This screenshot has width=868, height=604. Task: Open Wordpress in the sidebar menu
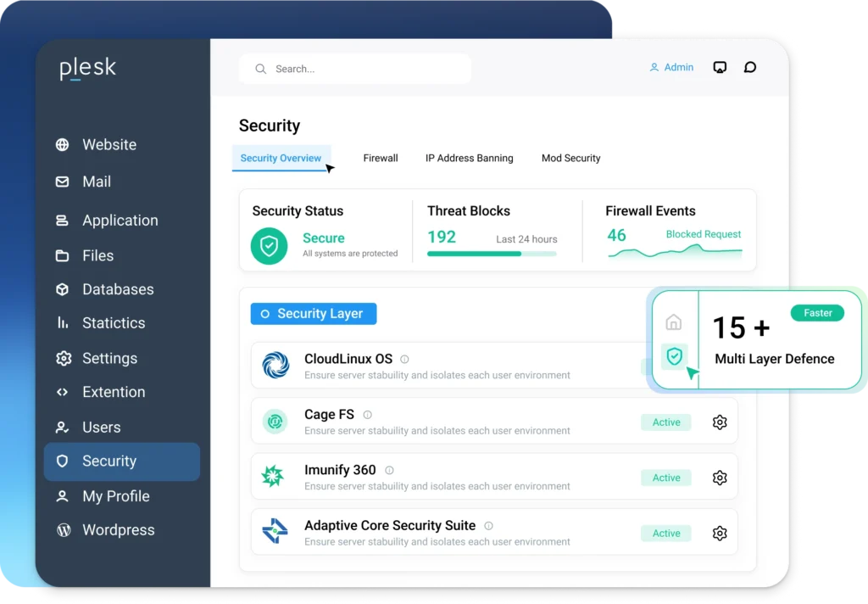tap(119, 530)
